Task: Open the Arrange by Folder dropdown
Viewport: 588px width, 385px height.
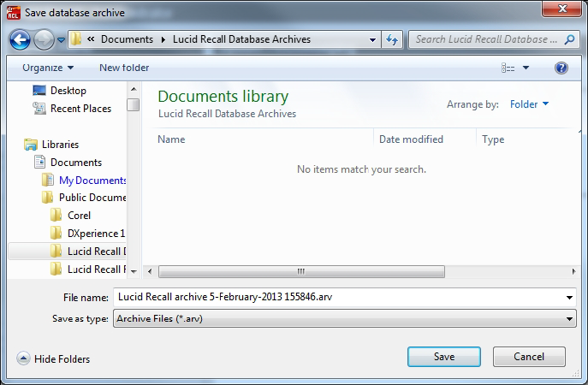Action: pos(529,104)
